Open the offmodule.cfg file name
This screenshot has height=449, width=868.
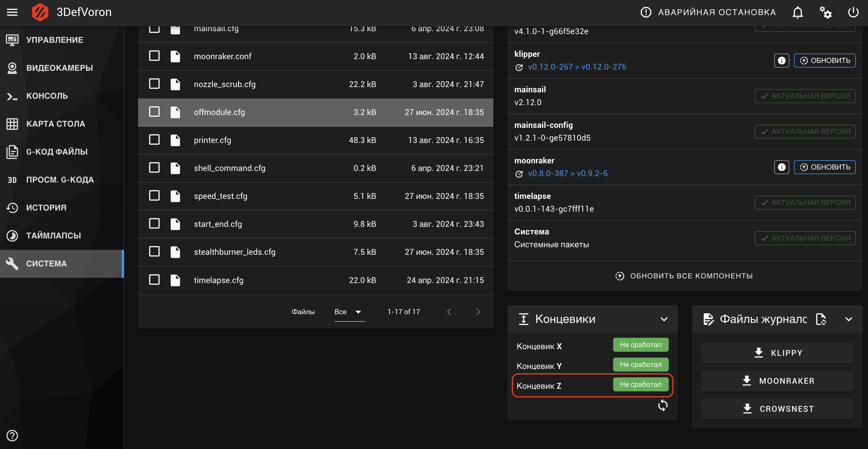click(x=219, y=112)
